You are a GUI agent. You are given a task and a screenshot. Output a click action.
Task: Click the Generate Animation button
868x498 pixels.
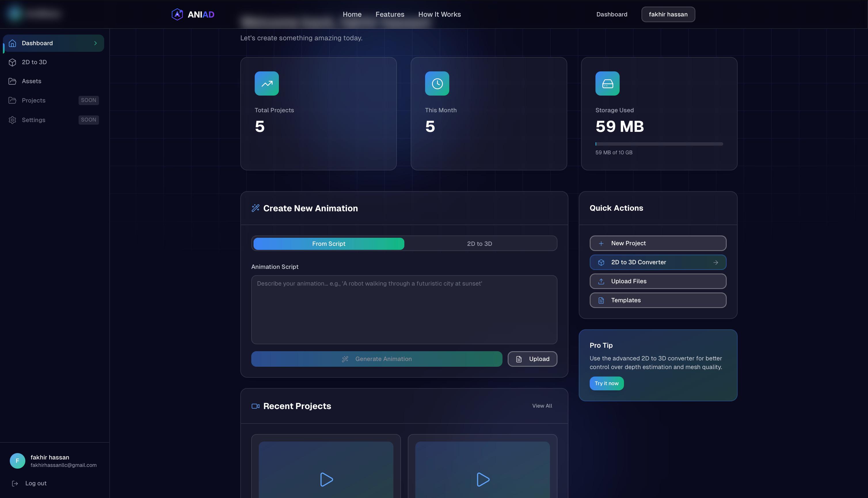[x=376, y=359]
